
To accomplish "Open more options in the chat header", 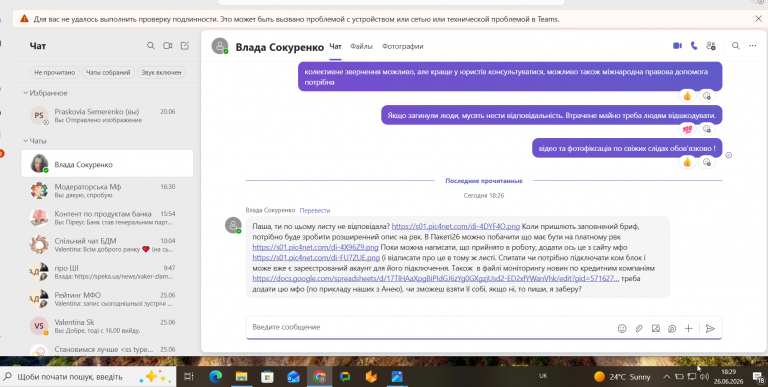I will (753, 46).
